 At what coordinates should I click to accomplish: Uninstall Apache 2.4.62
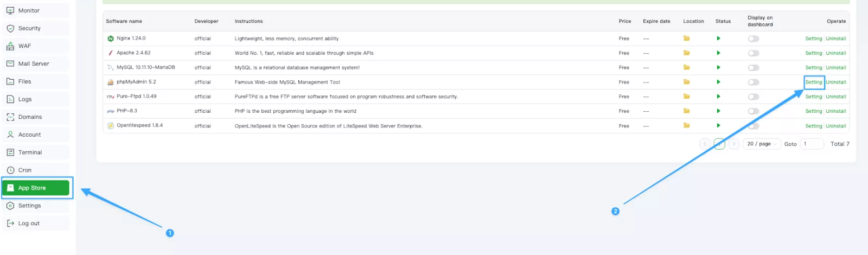pyautogui.click(x=836, y=53)
